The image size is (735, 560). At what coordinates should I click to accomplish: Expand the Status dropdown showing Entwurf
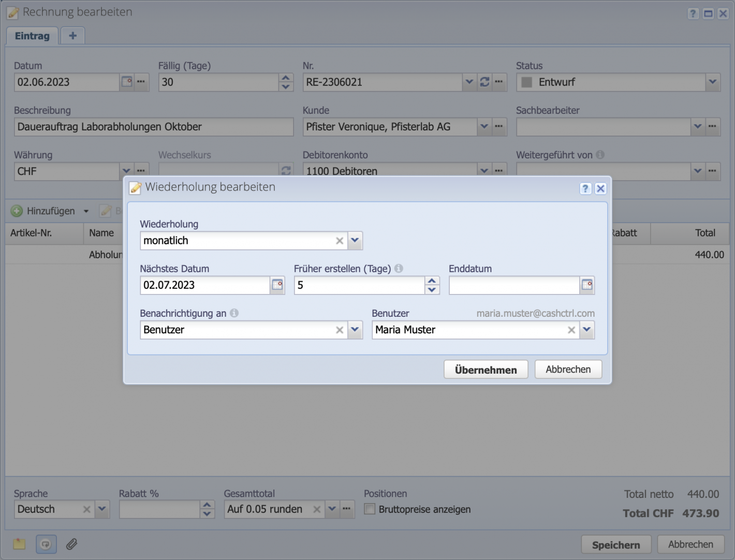point(713,82)
